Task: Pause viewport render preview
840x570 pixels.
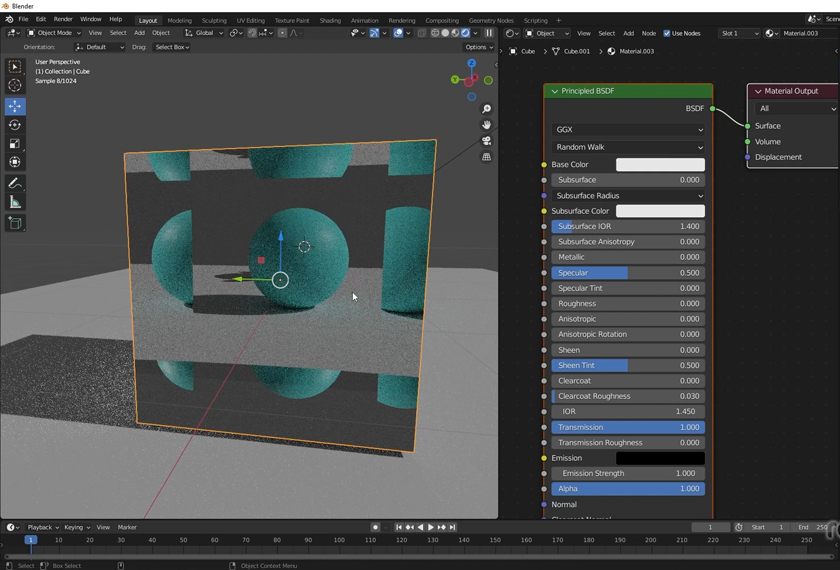Action: click(x=489, y=33)
